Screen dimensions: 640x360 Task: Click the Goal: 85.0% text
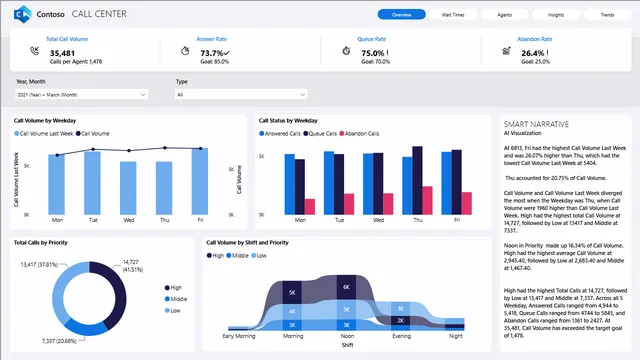pyautogui.click(x=214, y=62)
